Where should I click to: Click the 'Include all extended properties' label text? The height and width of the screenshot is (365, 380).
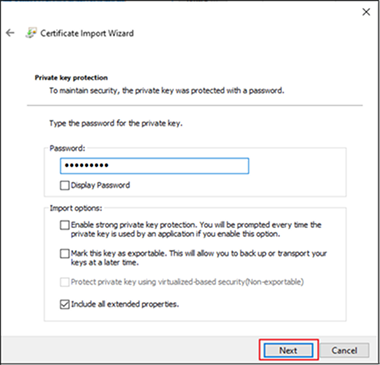click(x=125, y=304)
